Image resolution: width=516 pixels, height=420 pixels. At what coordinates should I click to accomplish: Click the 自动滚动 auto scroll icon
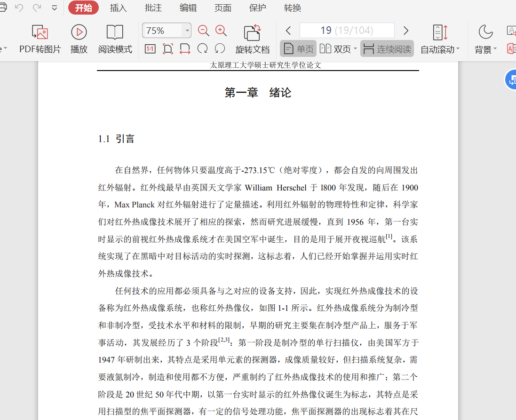(440, 32)
